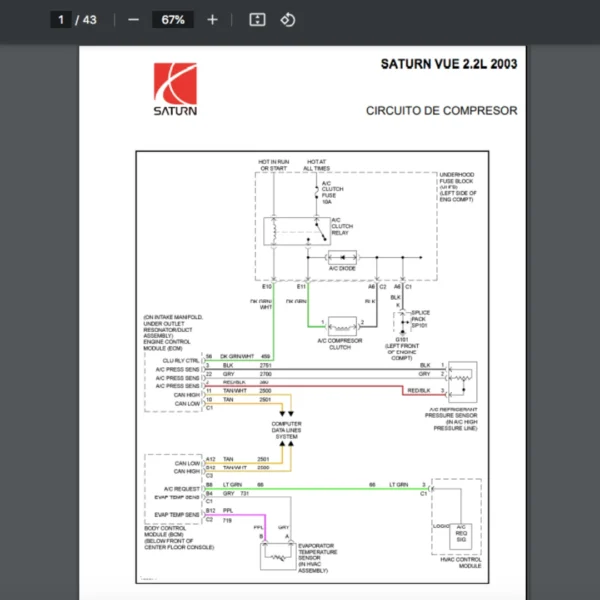Click the A/C REQ SIG logic box

[461, 536]
